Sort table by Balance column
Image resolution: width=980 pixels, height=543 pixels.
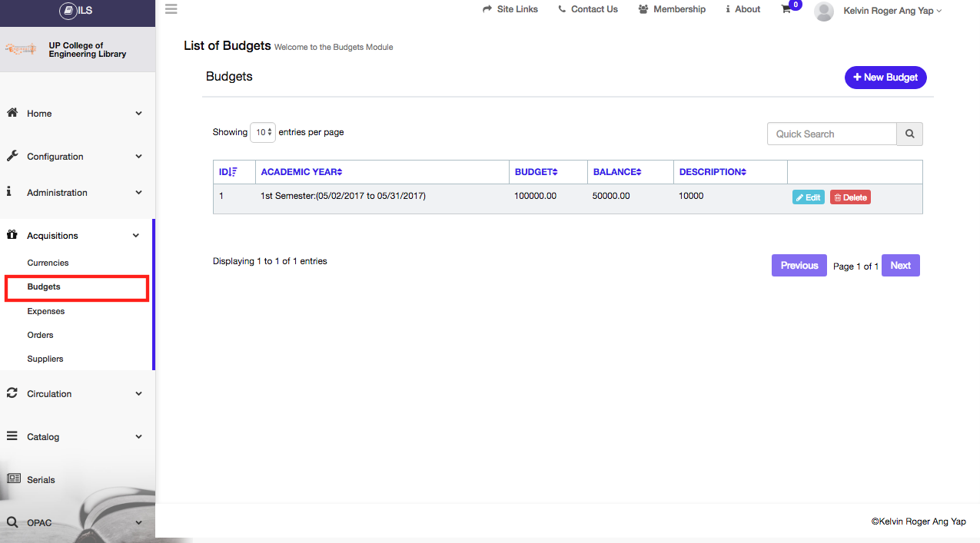[x=617, y=172]
